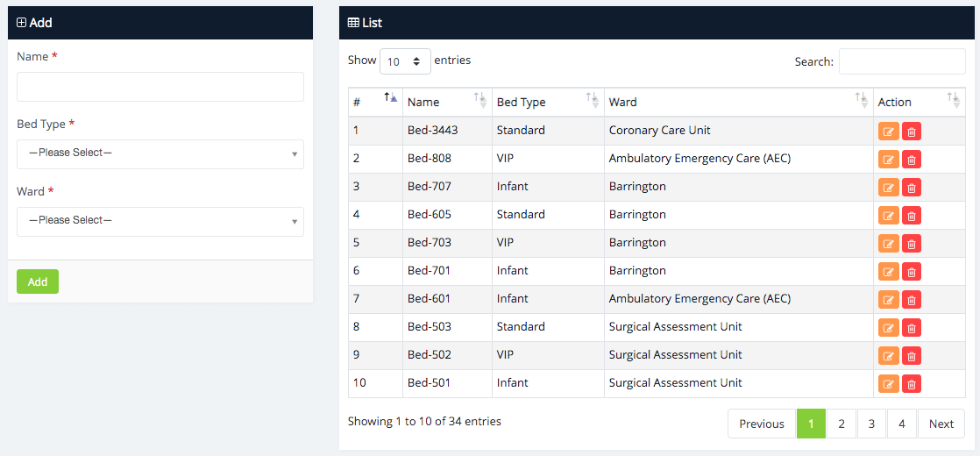
Task: Focus the Name input field
Action: coord(160,87)
